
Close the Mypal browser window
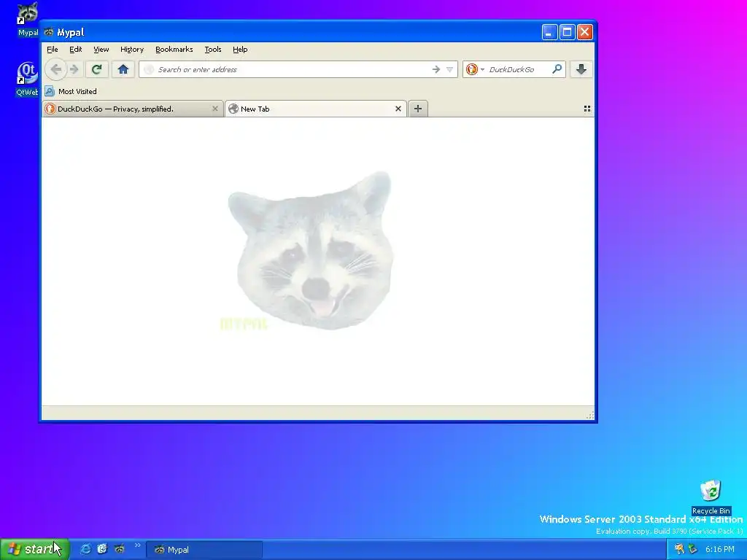click(x=584, y=32)
